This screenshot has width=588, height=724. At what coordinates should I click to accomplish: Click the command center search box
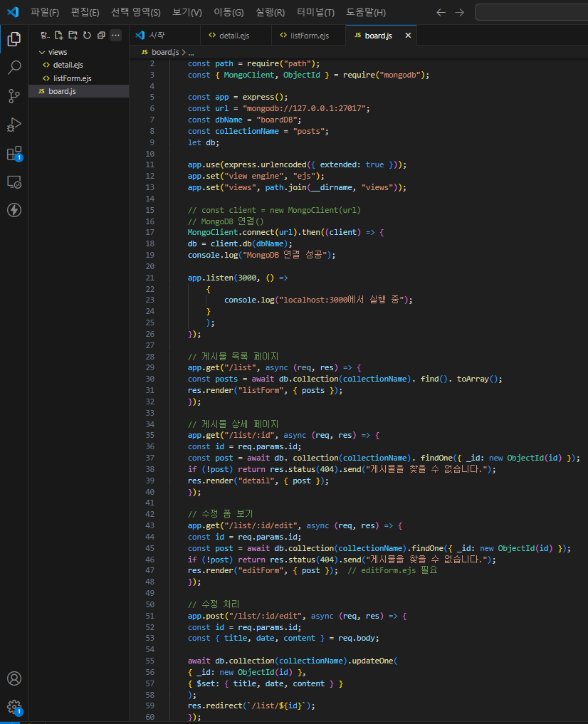(x=531, y=13)
